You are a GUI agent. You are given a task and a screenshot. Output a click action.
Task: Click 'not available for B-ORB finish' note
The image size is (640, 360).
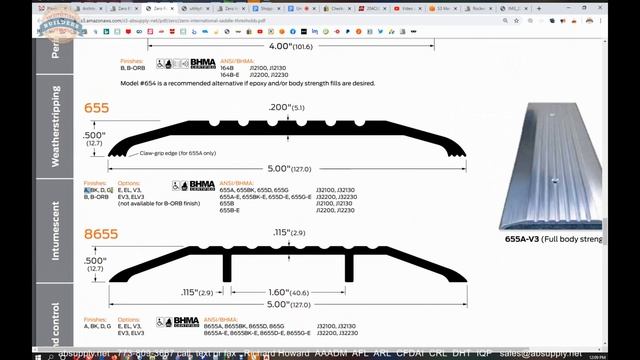[159, 204]
